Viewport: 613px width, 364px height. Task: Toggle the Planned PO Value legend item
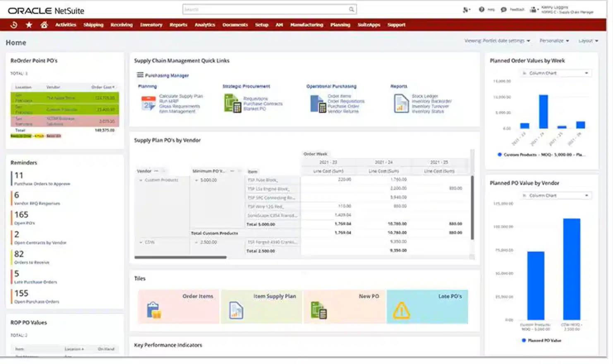click(541, 340)
